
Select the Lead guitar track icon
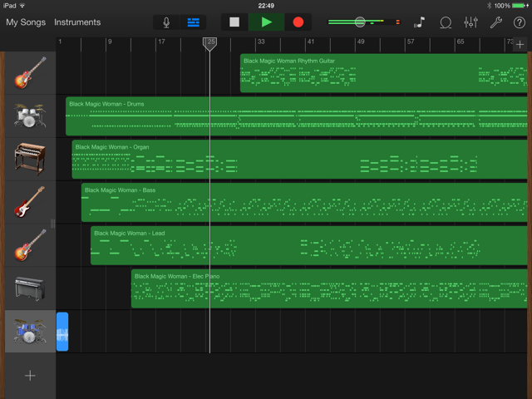coord(30,245)
